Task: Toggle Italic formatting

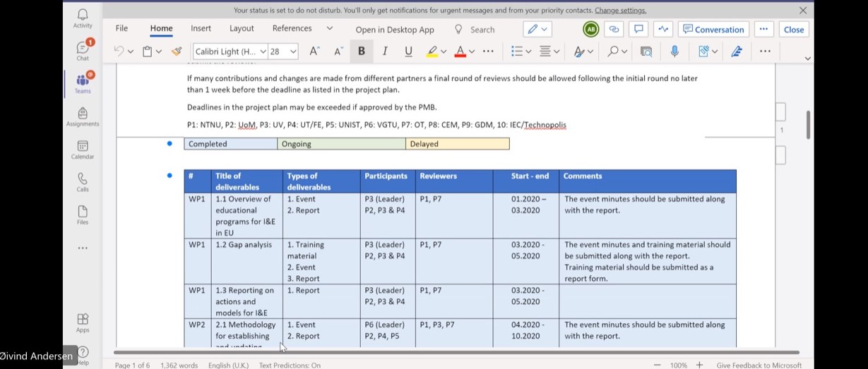Action: click(x=385, y=52)
